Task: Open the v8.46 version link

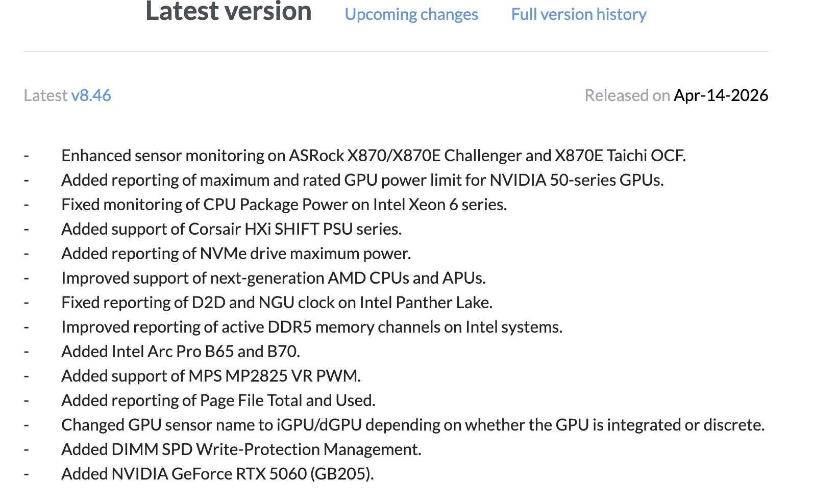Action: [x=91, y=95]
